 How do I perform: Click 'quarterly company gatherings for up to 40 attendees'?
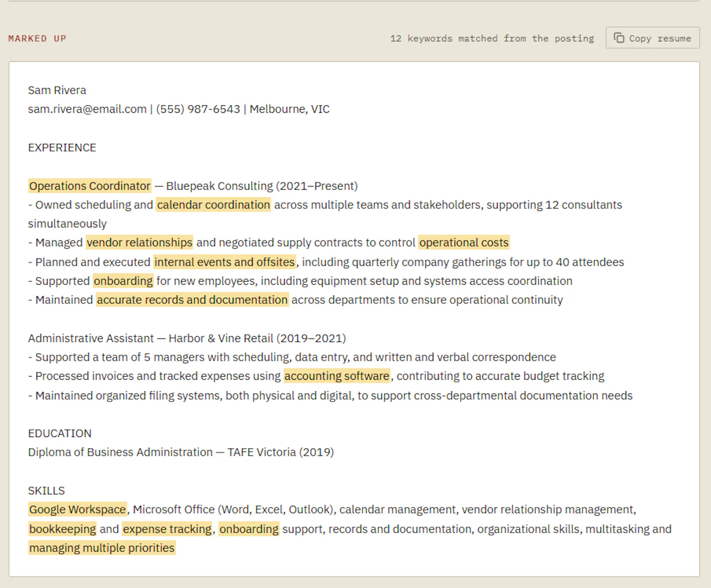point(488,262)
